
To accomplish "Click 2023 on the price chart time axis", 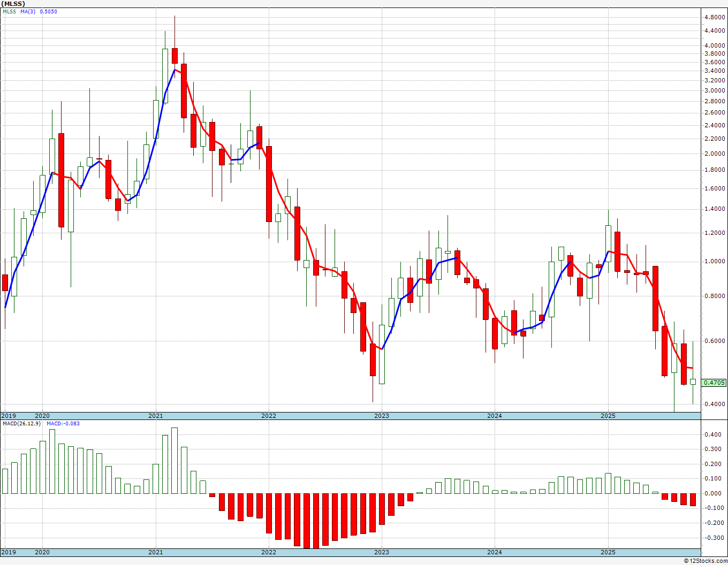I will click(x=382, y=416).
